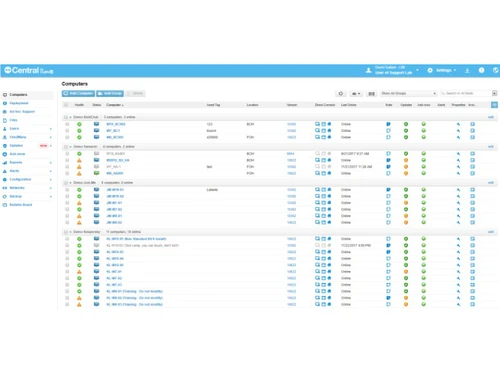Select checkbox of the W7_AA1 row

pyautogui.click(x=67, y=167)
